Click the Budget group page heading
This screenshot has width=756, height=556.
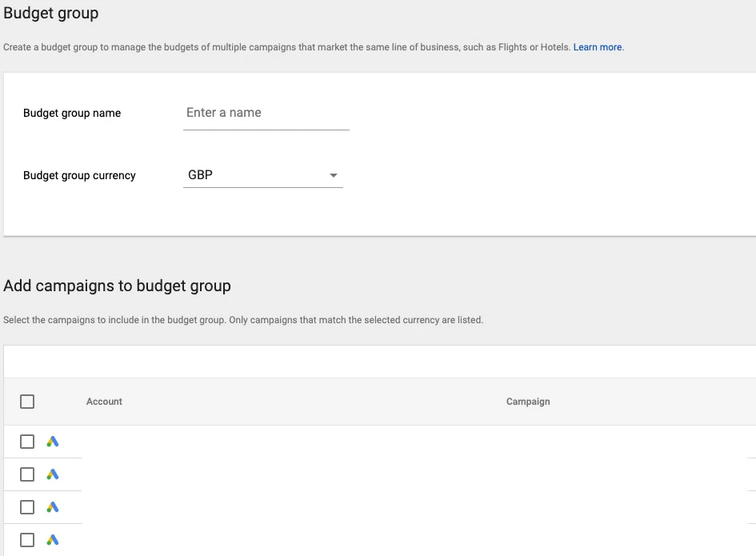point(50,13)
